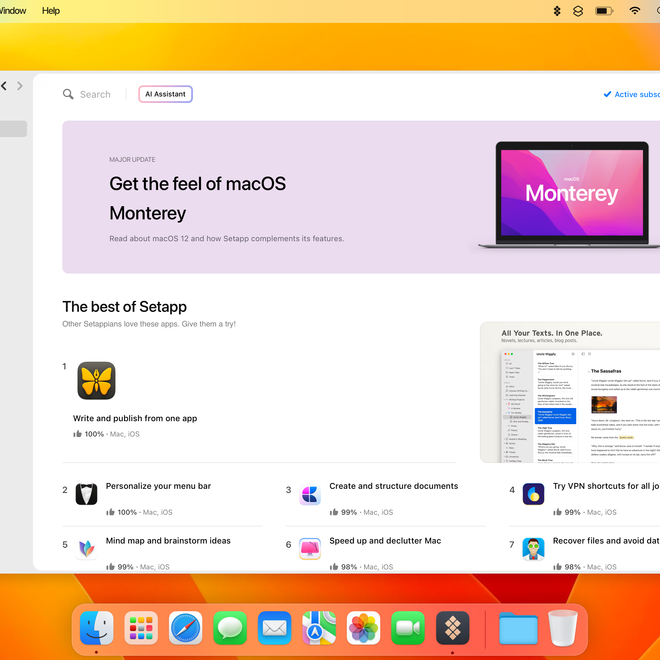This screenshot has height=660, width=660.
Task: Open 'Speed up and declutter Mac'
Action: [385, 540]
